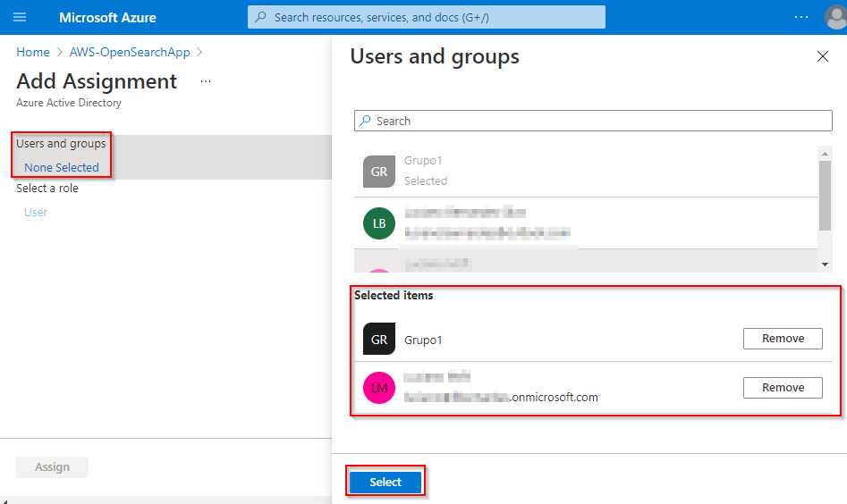Image resolution: width=847 pixels, height=504 pixels.
Task: Confirm selection with the Select button
Action: point(385,482)
